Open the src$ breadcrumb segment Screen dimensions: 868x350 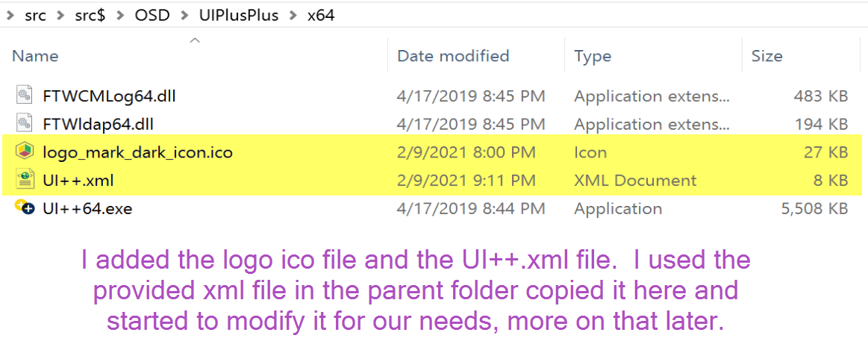pyautogui.click(x=92, y=16)
